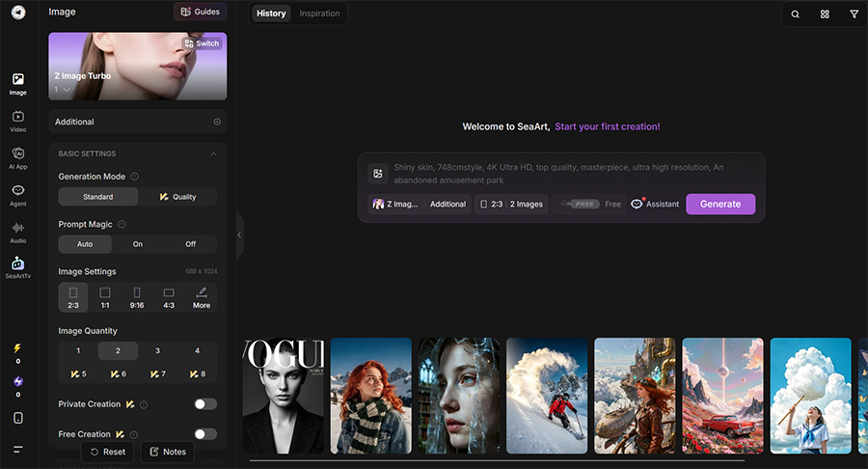Click the purple Generate button

[720, 204]
